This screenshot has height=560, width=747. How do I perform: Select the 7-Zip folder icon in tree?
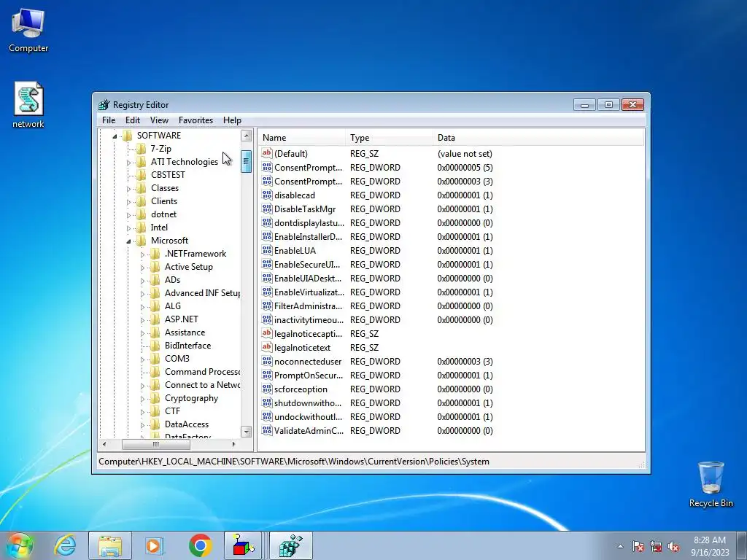[141, 149]
